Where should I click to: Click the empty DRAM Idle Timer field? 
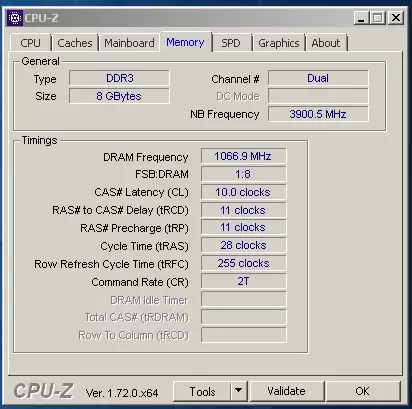coord(243,299)
